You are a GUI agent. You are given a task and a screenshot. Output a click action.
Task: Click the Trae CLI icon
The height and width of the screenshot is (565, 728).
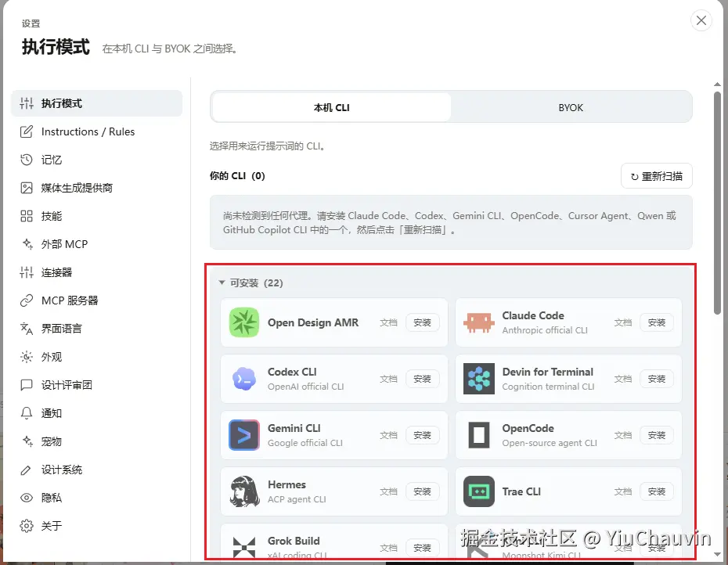(x=478, y=491)
